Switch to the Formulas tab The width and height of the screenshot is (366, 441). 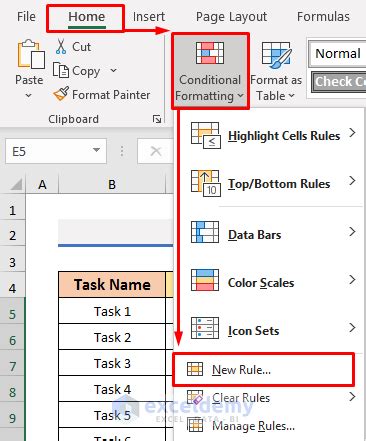323,17
